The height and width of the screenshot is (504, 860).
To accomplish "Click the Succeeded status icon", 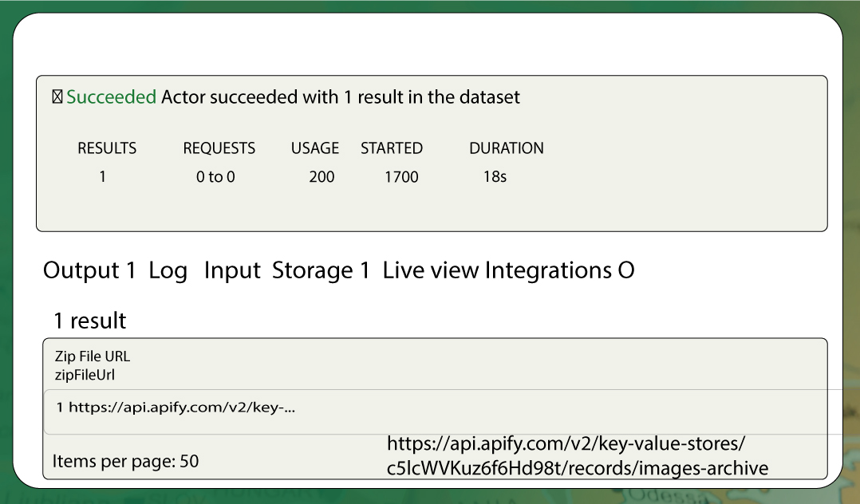I will point(57,97).
